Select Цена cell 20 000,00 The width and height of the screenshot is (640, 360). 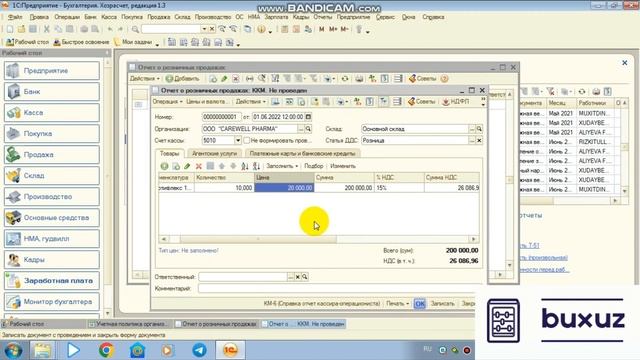coord(284,188)
